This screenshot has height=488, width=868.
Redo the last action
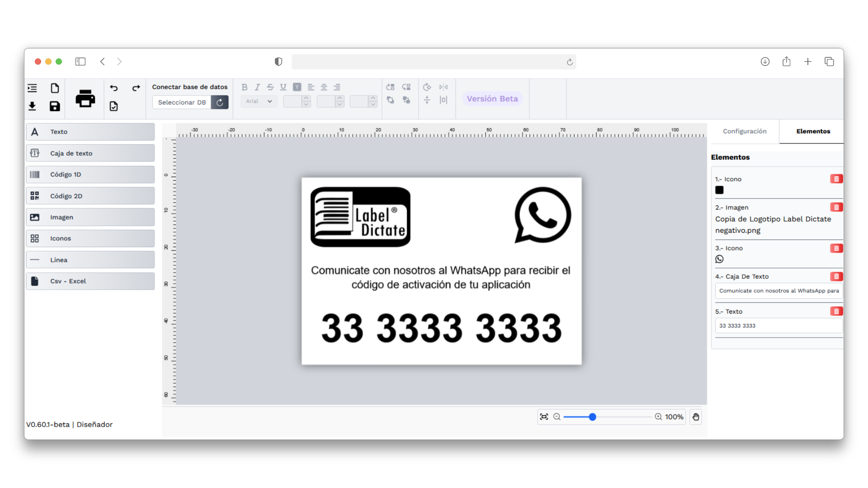(136, 88)
